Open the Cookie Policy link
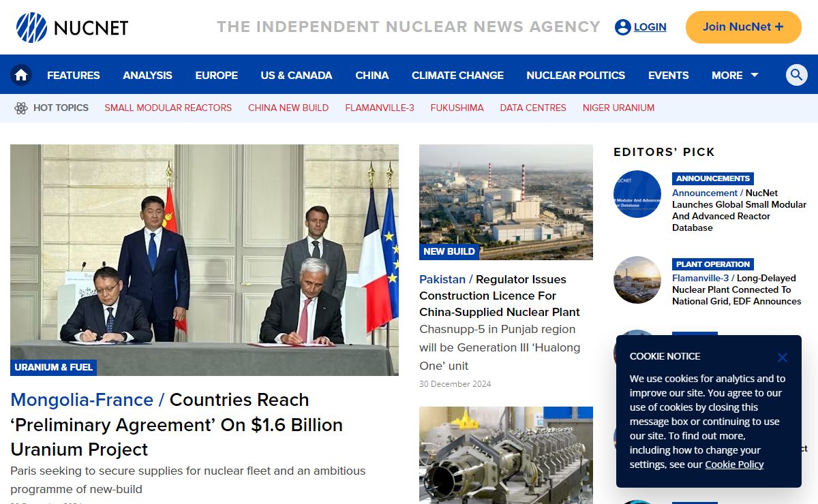The image size is (818, 504). [734, 464]
